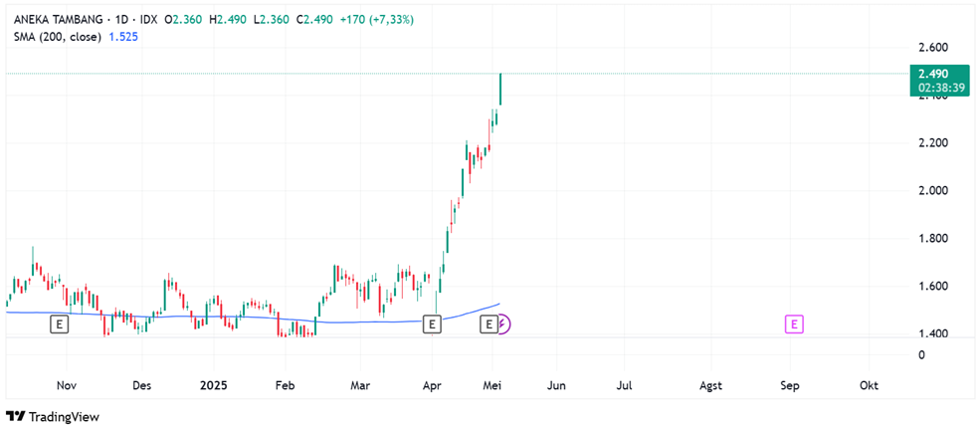Click the Mei label on the time axis
The height and width of the screenshot is (427, 980).
[x=492, y=386]
